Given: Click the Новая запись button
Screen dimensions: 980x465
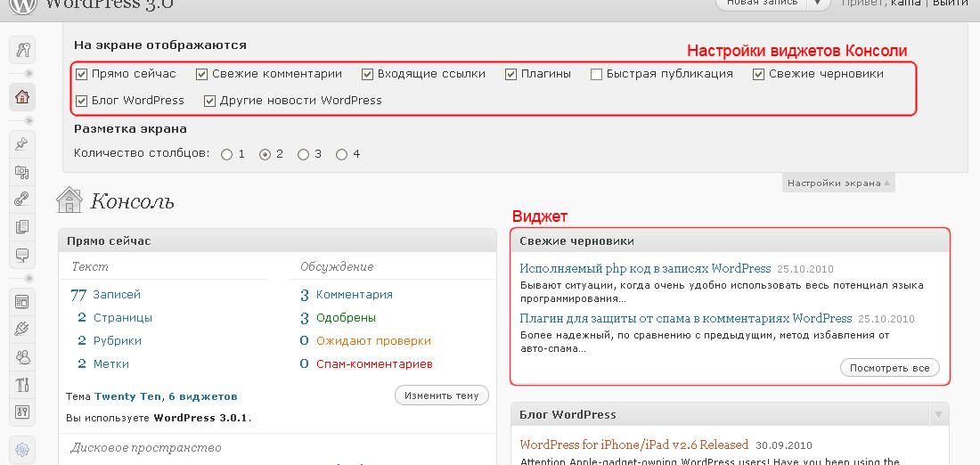Looking at the screenshot, I should pos(761,3).
